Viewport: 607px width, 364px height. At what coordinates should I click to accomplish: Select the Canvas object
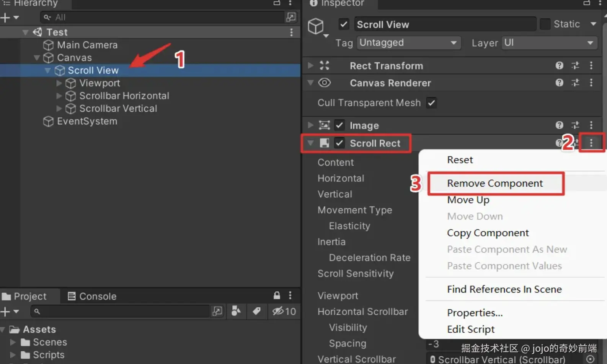coord(75,58)
